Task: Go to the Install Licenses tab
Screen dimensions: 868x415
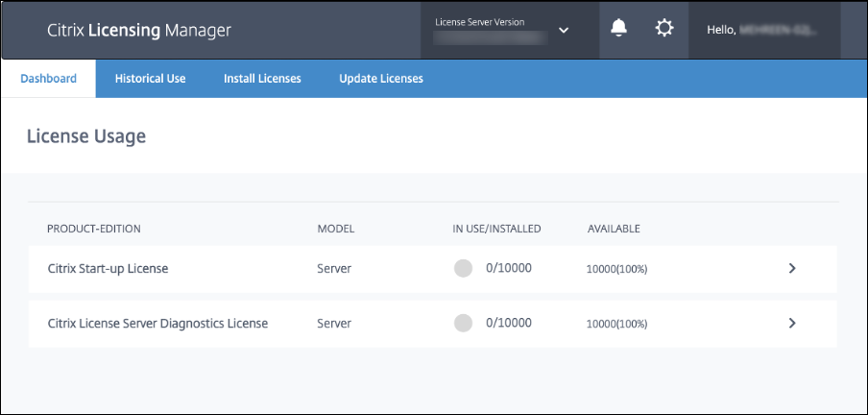Action: click(x=262, y=79)
